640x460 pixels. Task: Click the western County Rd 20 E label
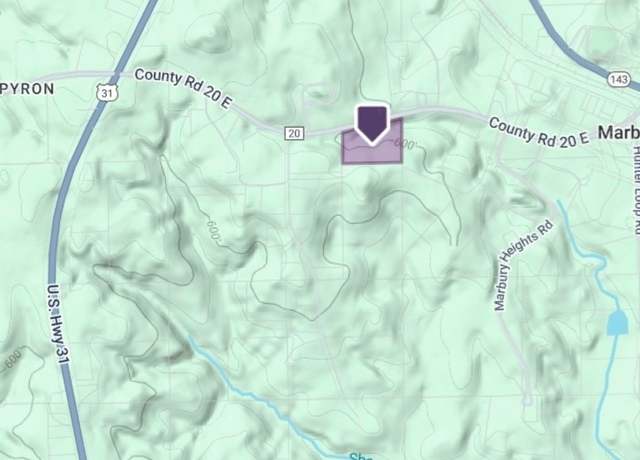click(182, 89)
